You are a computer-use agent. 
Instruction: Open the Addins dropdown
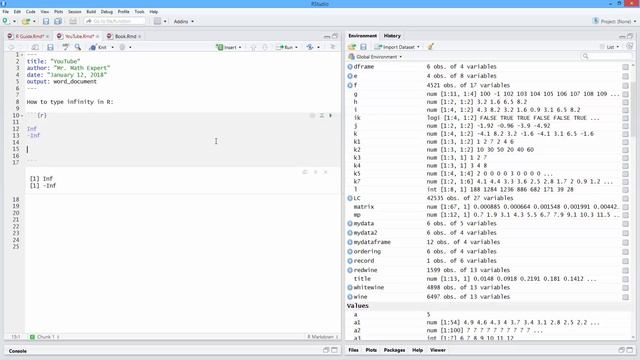click(184, 21)
